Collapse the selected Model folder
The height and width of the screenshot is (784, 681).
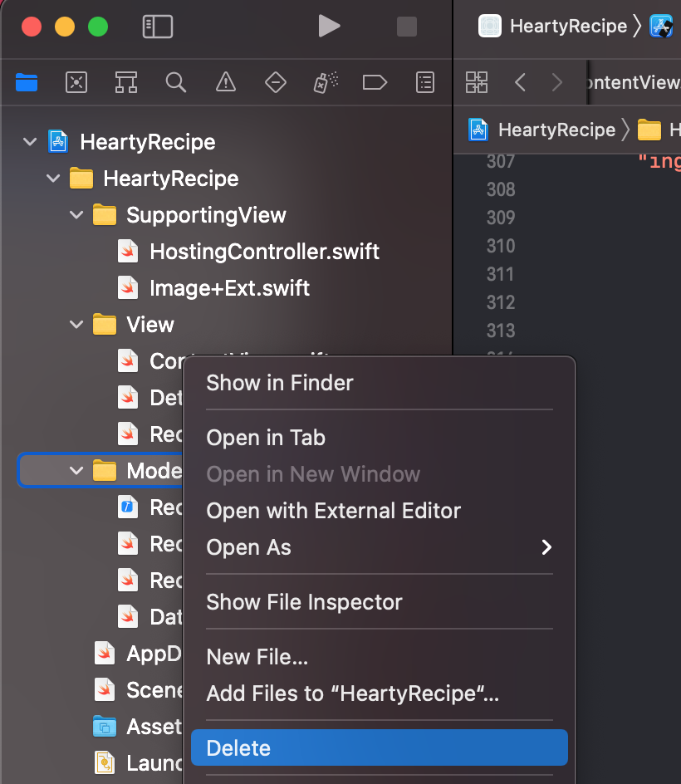point(76,471)
